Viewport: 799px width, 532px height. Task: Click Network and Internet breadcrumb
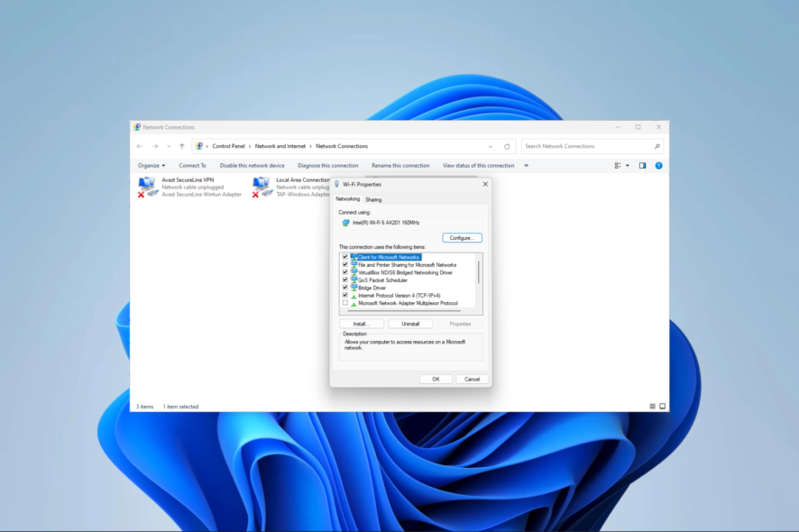point(280,146)
